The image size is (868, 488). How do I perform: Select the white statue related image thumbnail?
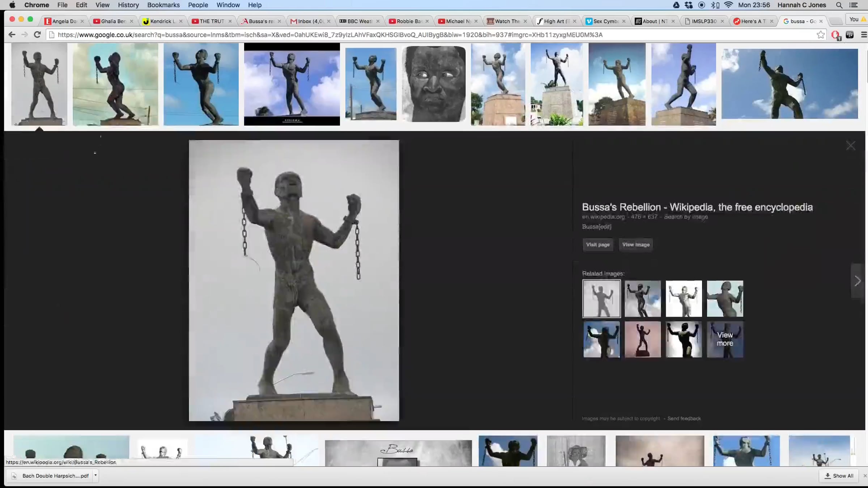(x=684, y=299)
